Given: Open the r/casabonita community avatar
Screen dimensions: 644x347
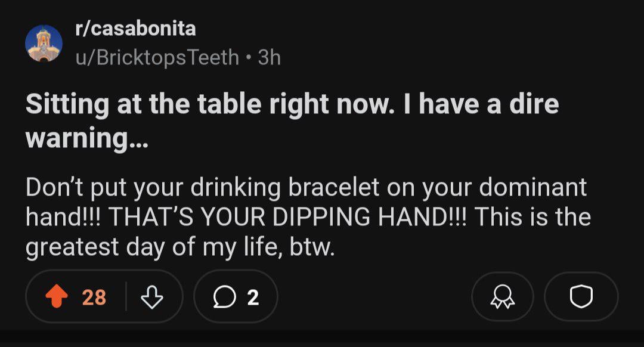Looking at the screenshot, I should click(x=44, y=43).
